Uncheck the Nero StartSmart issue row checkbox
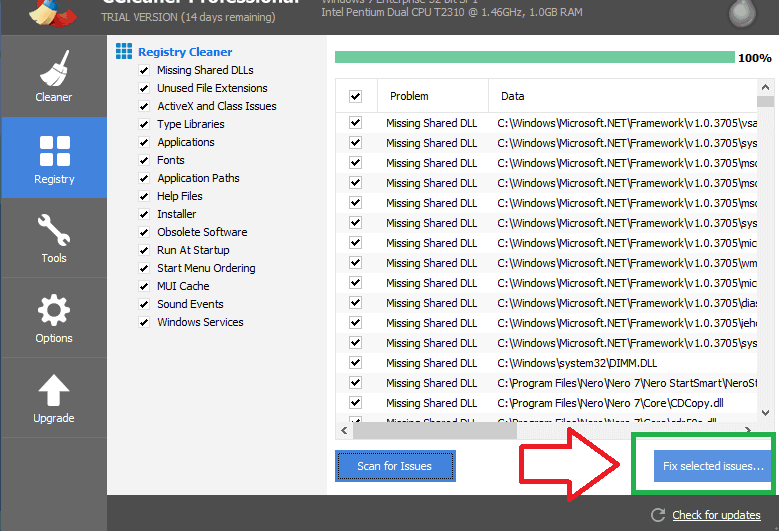 [x=355, y=382]
